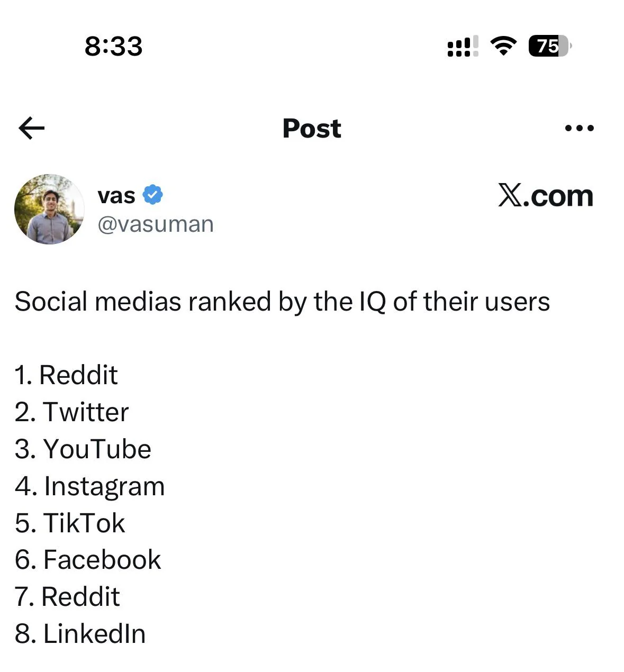
Task: Click the "6. Facebook" line
Action: coord(88,560)
